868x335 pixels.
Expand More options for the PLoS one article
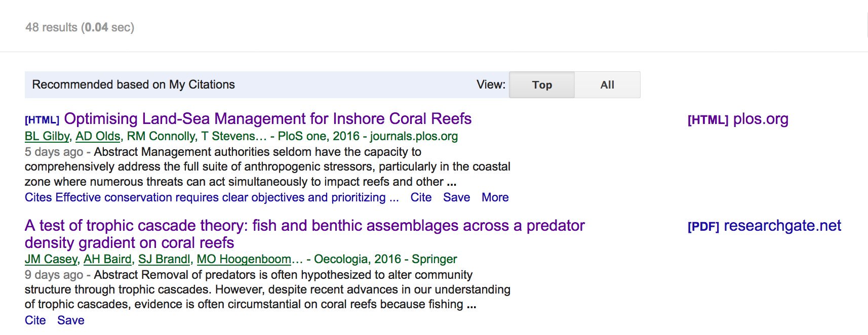[495, 197]
